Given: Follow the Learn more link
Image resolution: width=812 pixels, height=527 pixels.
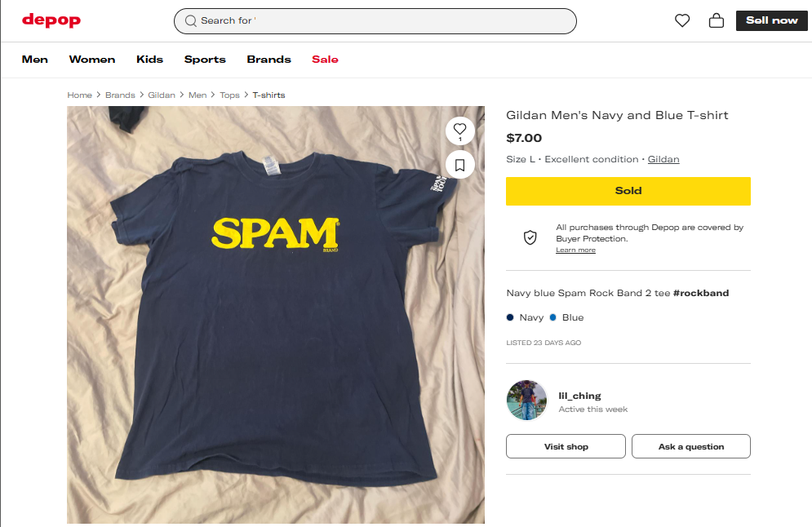Looking at the screenshot, I should coord(575,250).
